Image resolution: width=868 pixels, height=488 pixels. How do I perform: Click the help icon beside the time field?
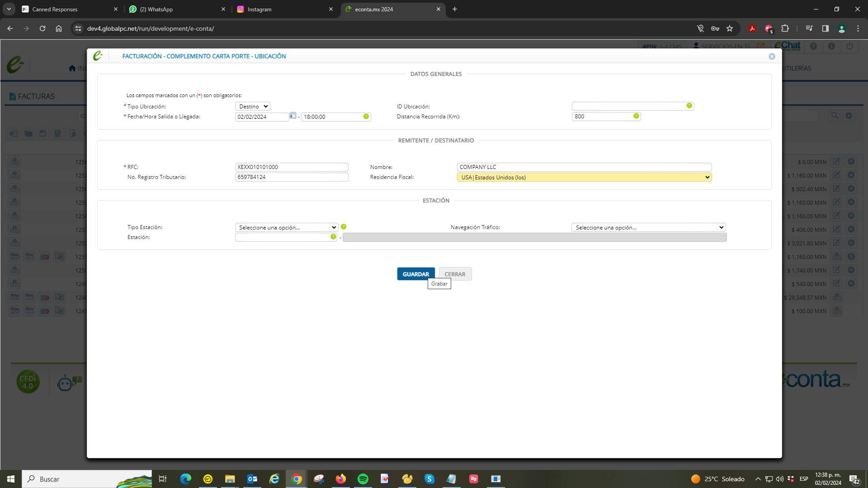[366, 117]
